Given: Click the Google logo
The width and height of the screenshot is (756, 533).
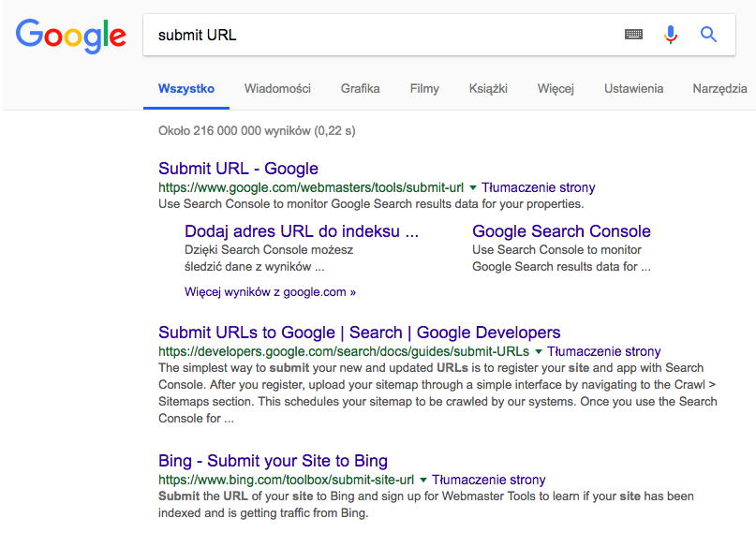Looking at the screenshot, I should click(71, 36).
